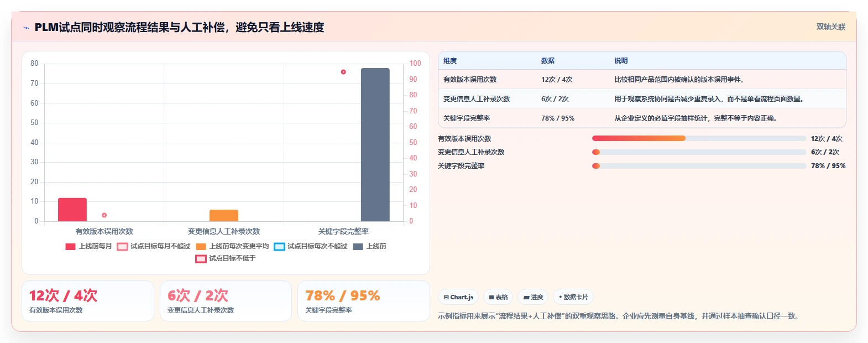This screenshot has width=868, height=343.
Task: Toggle the 试点目标不低于 legend item
Action: pos(226,258)
